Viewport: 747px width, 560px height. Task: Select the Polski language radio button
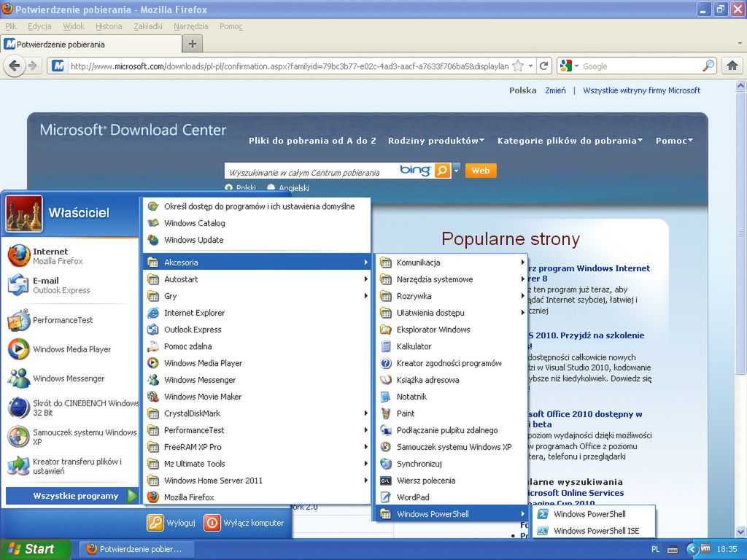[228, 187]
